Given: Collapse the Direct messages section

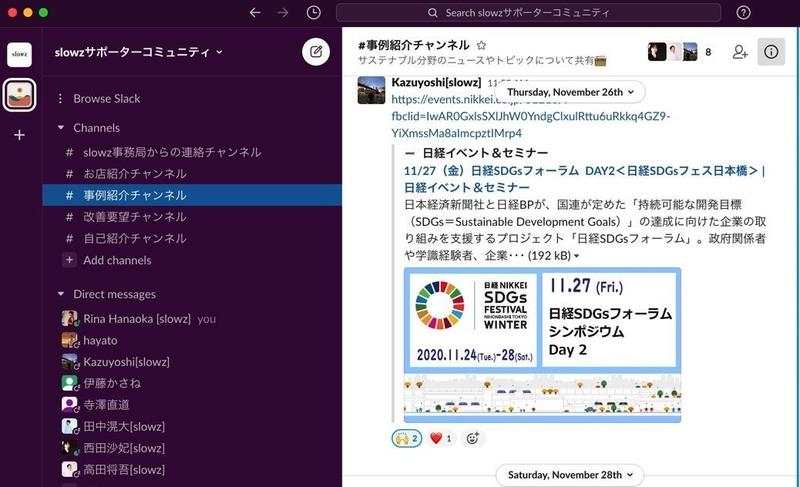Looking at the screenshot, I should pos(61,294).
